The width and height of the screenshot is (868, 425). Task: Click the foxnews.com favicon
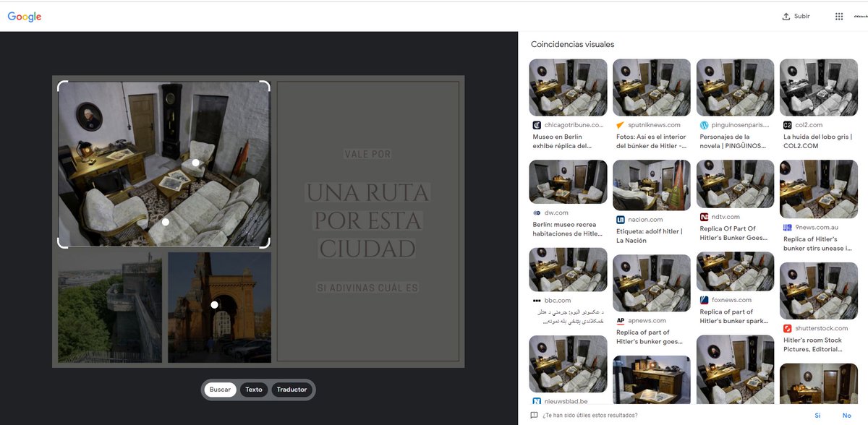(x=705, y=300)
